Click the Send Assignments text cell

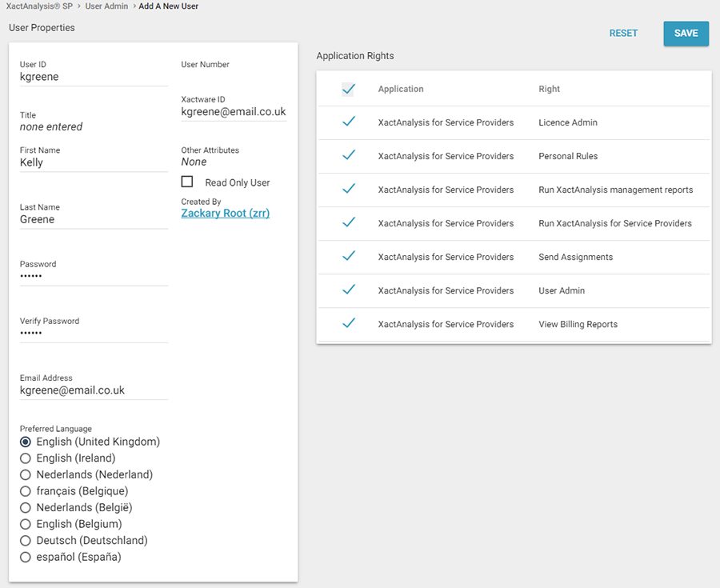576,257
